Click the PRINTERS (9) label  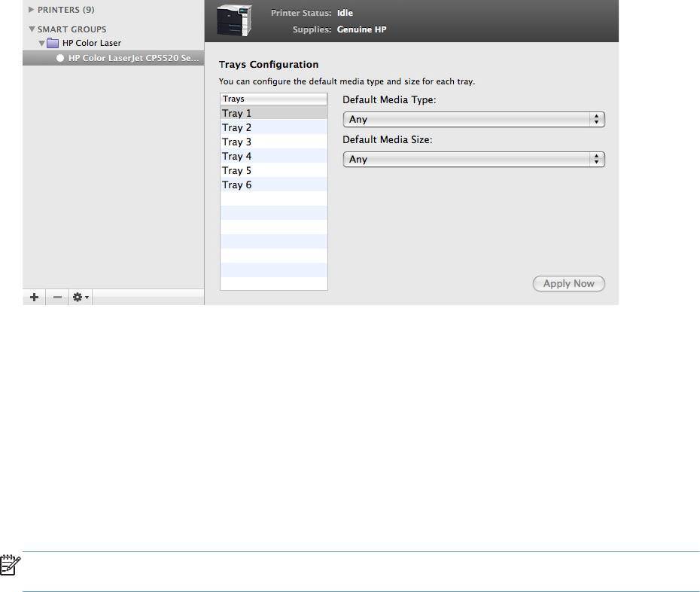tap(66, 9)
